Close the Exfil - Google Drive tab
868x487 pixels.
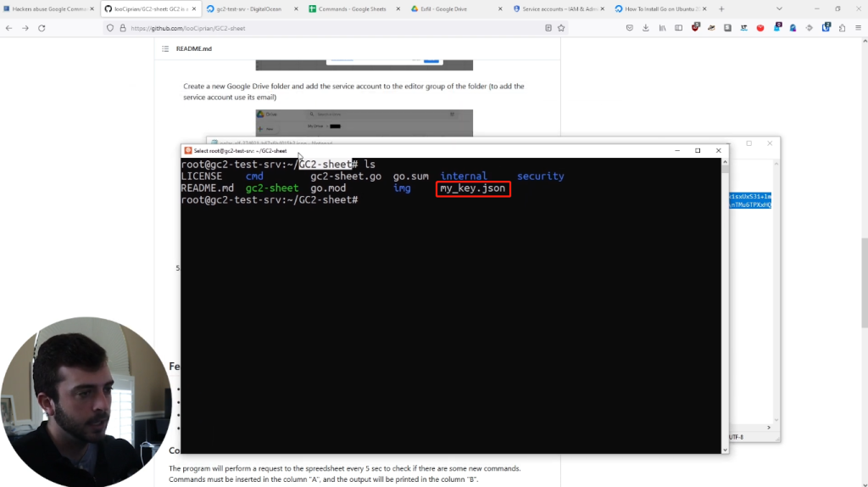point(500,8)
